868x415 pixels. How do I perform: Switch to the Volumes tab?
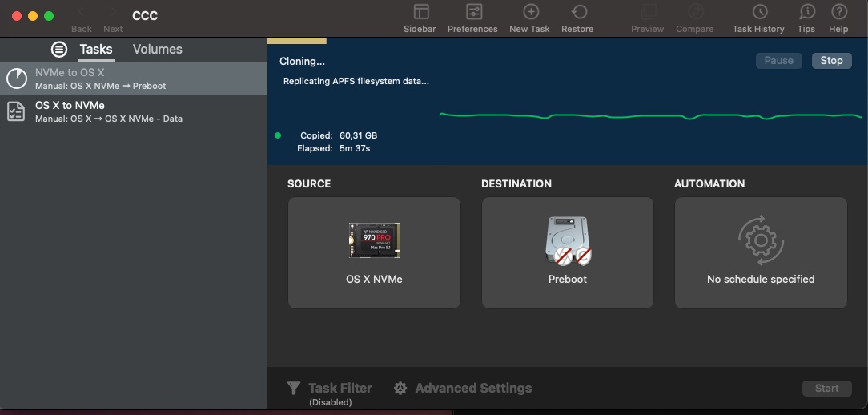(157, 50)
